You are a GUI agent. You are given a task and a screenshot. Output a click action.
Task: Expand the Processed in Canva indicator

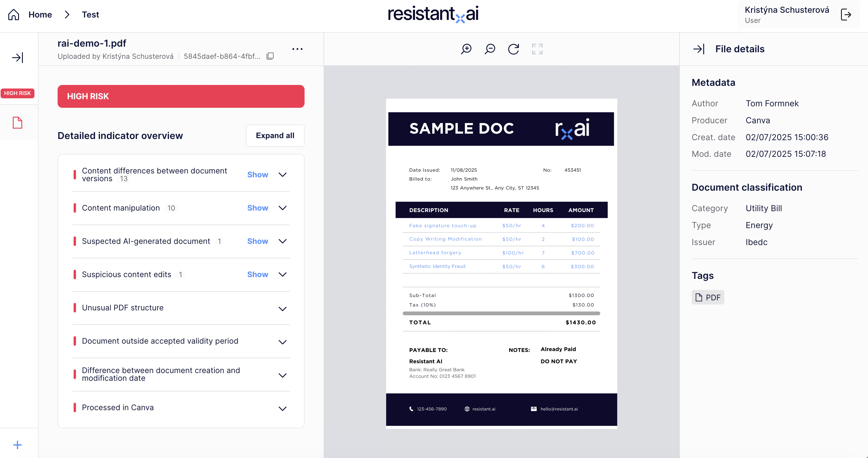(283, 408)
